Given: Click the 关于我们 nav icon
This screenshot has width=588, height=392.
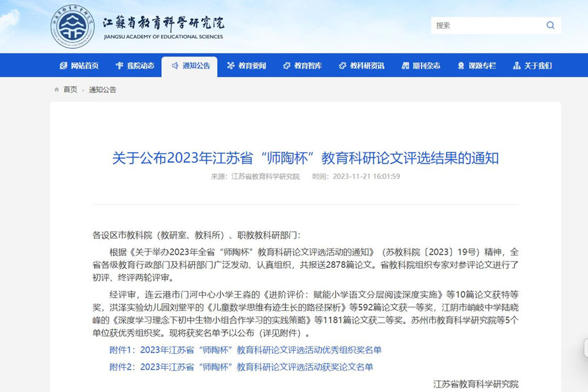Looking at the screenshot, I should pos(517,66).
